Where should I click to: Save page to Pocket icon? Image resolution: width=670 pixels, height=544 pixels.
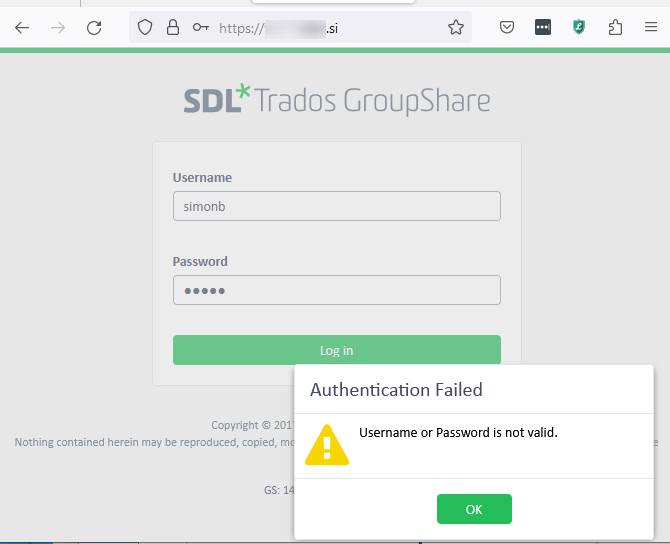(x=507, y=28)
